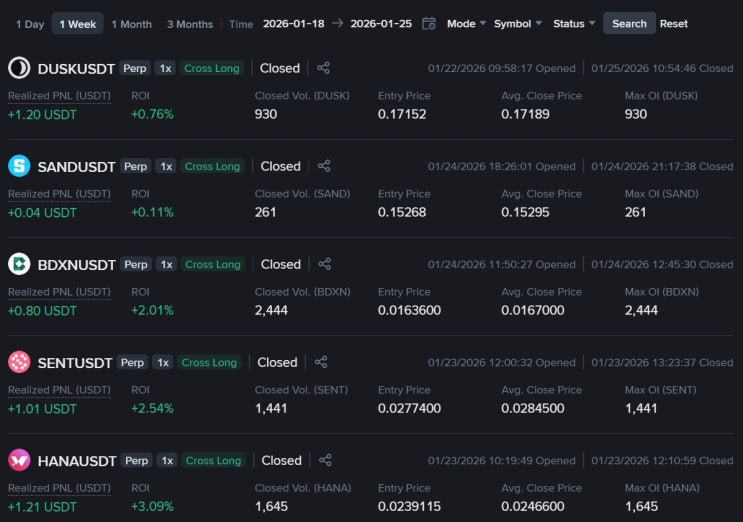
Task: Click avg close price 0.0284500
Action: tap(533, 408)
